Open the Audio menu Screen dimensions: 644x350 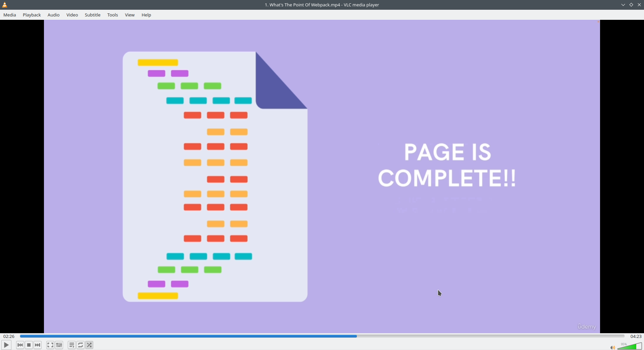54,15
